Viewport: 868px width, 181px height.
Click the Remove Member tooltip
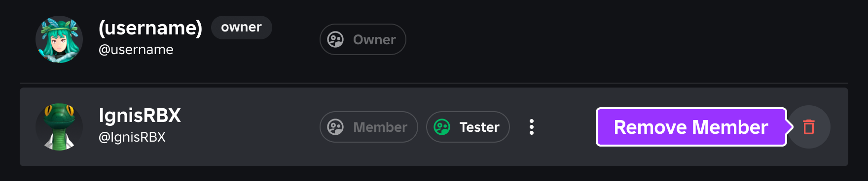pyautogui.click(x=691, y=127)
